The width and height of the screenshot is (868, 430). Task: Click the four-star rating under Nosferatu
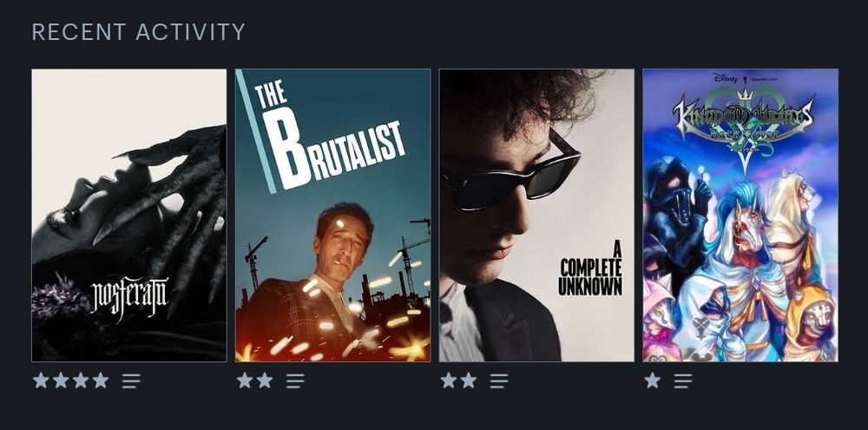point(71,380)
